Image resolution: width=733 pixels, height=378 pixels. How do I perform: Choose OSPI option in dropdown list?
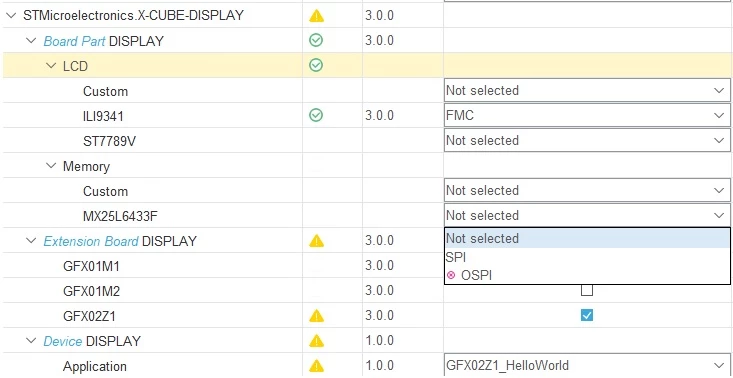587,276
